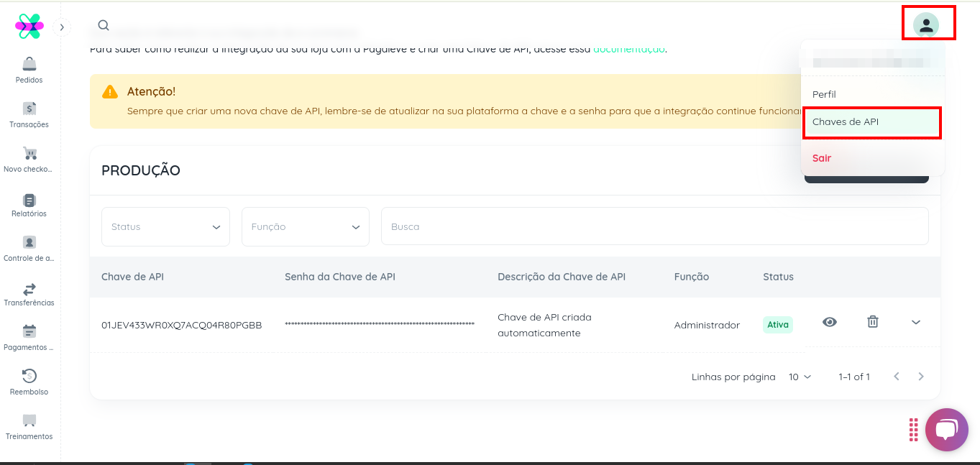Reveal the API key password with eye icon
980x465 pixels.
pos(830,322)
